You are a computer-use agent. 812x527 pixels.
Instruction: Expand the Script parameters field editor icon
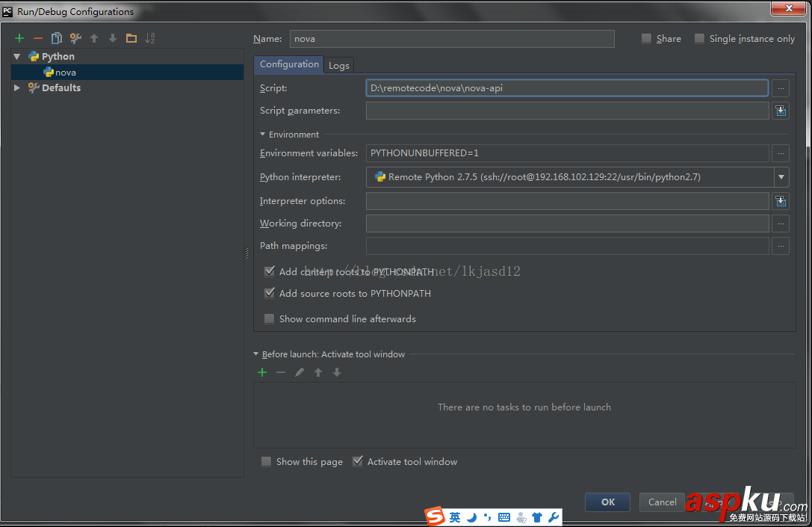pos(780,110)
